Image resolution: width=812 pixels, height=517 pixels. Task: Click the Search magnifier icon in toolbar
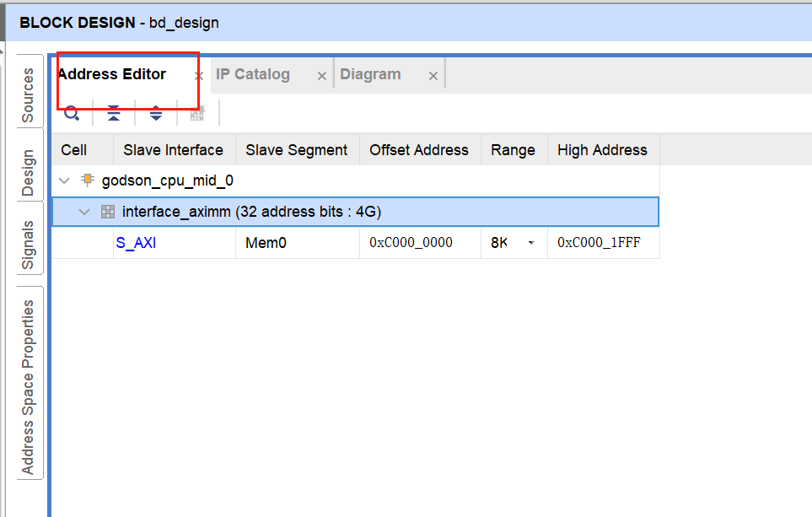click(72, 113)
